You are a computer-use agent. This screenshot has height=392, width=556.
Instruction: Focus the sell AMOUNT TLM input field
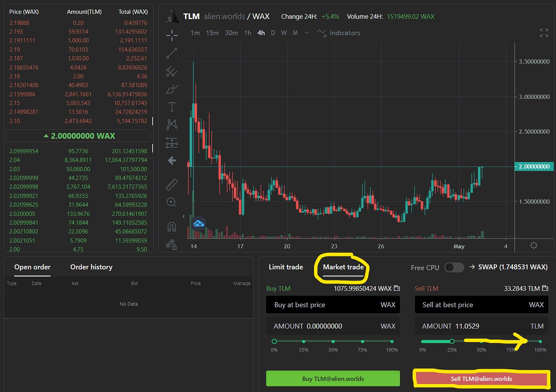click(481, 326)
